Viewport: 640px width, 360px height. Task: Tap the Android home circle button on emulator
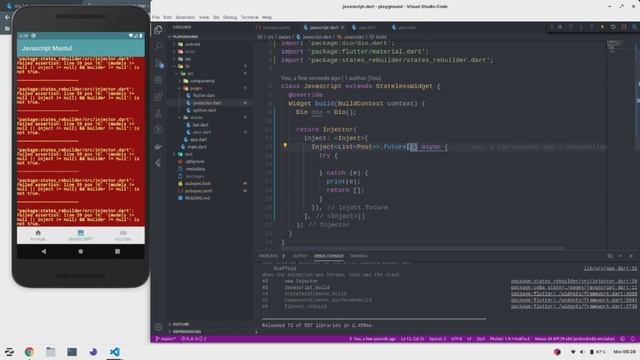pyautogui.click(x=80, y=251)
